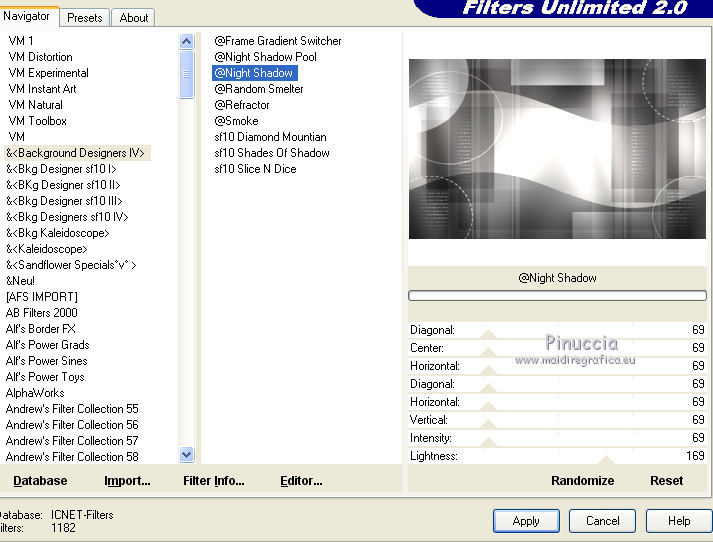Select &<Bkg Designer sf10 I> category
713x542 pixels.
pos(61,169)
